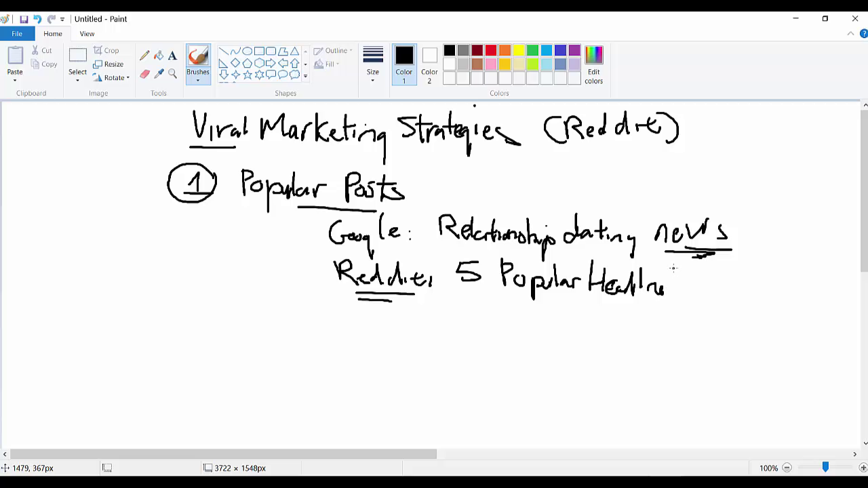Click the Edit colors button

(x=593, y=65)
